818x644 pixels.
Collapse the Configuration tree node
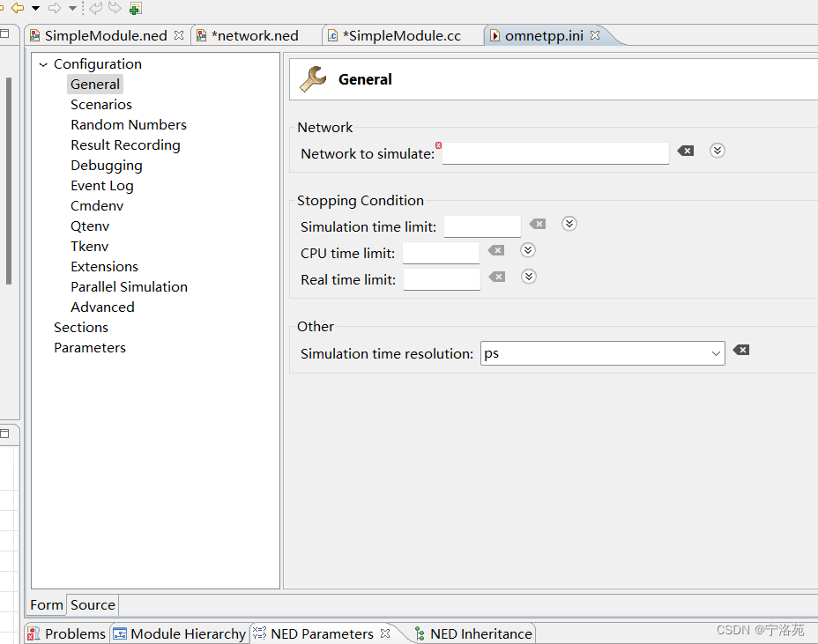[x=43, y=63]
